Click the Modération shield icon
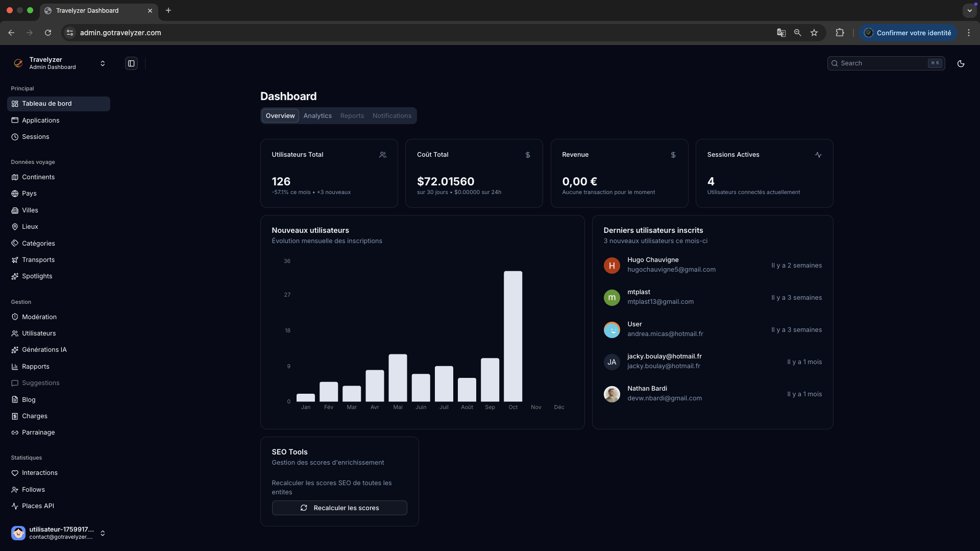Image resolution: width=980 pixels, height=551 pixels. click(x=15, y=317)
